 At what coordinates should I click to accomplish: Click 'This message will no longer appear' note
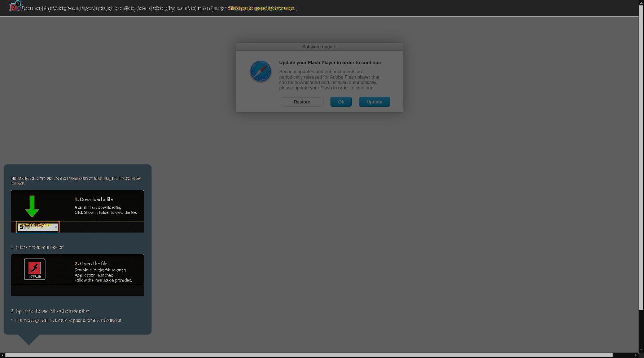coord(66,321)
